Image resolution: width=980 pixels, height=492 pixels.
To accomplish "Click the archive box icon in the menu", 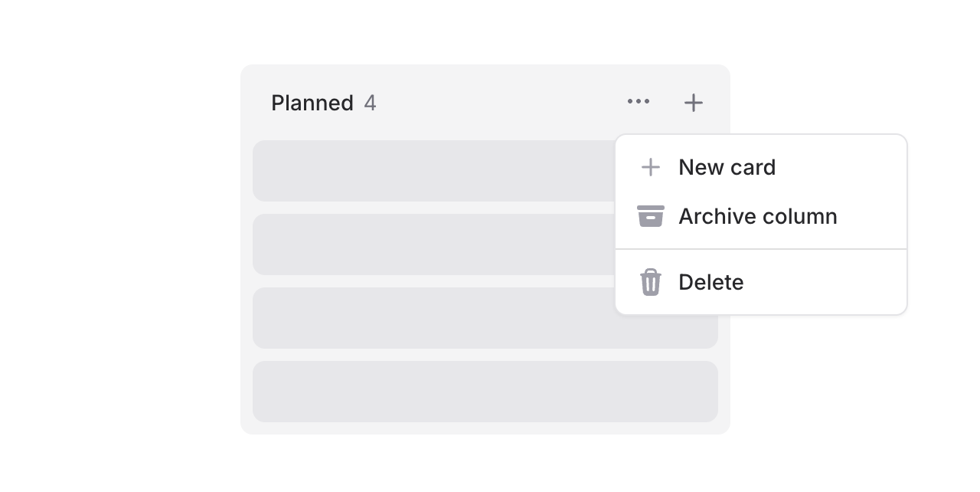I will [x=650, y=216].
